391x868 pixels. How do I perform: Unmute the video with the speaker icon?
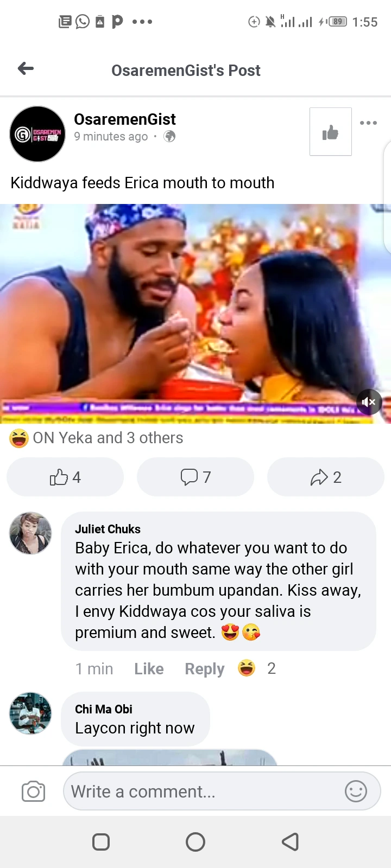369,402
